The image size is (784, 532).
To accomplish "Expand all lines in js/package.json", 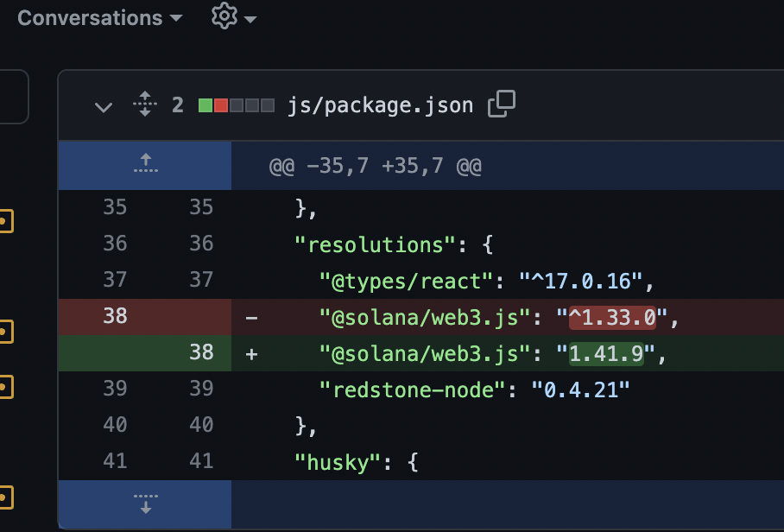I will 145,104.
